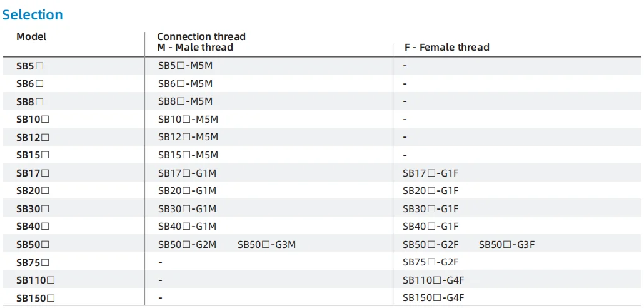Image resolution: width=644 pixels, height=308 pixels.
Task: Click the SB150□-G4F part number
Action: pos(433,298)
